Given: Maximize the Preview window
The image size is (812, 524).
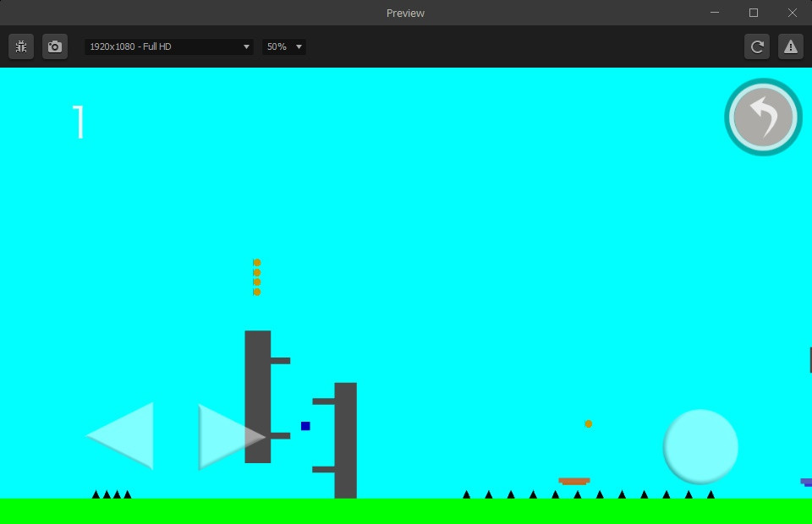Looking at the screenshot, I should [x=754, y=13].
